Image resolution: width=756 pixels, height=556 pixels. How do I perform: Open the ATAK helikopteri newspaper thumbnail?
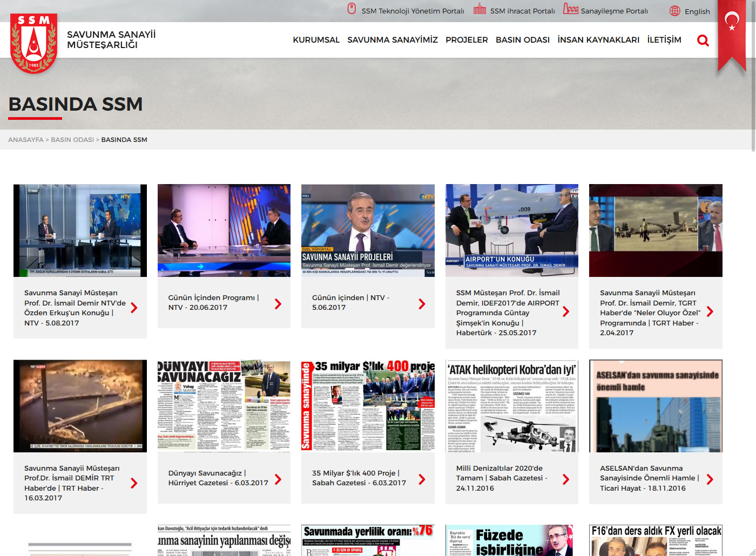(511, 406)
